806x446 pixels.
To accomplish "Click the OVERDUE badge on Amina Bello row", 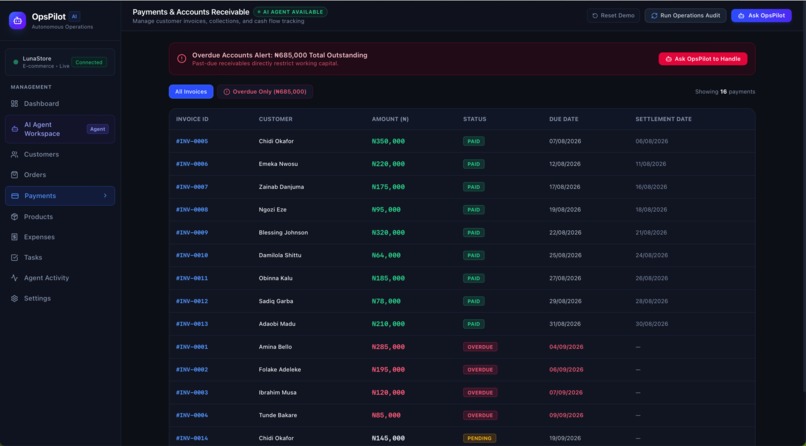I will pos(480,347).
